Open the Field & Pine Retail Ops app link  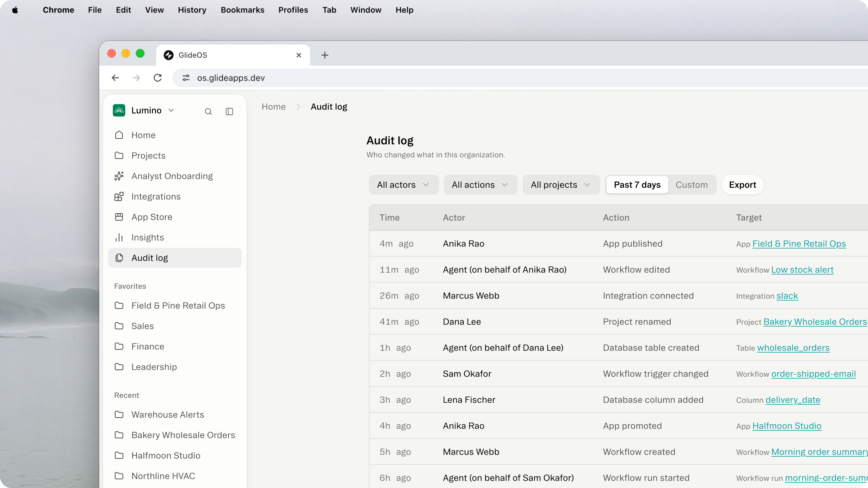click(799, 244)
